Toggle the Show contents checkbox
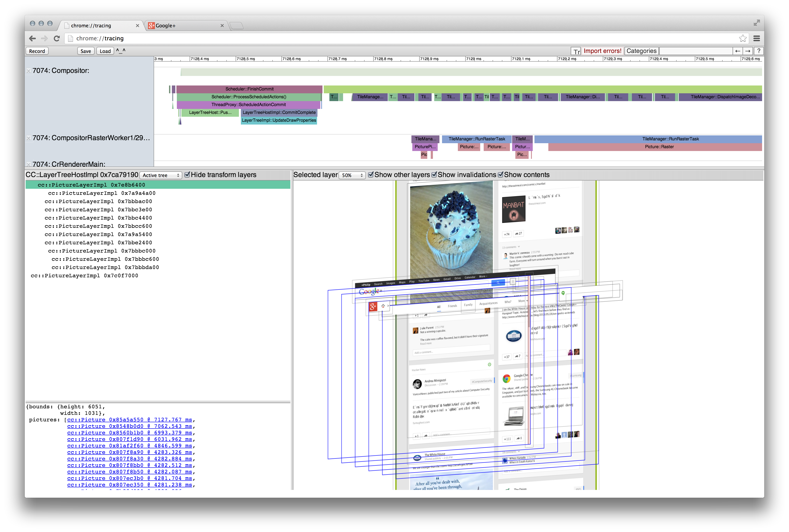This screenshot has width=789, height=532. (501, 175)
